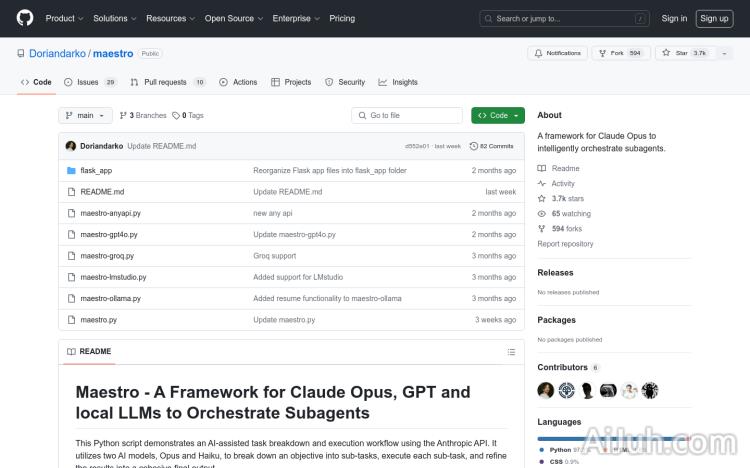Screen dimensions: 750x468
Task: Open the commit history clock icon
Action: [474, 146]
